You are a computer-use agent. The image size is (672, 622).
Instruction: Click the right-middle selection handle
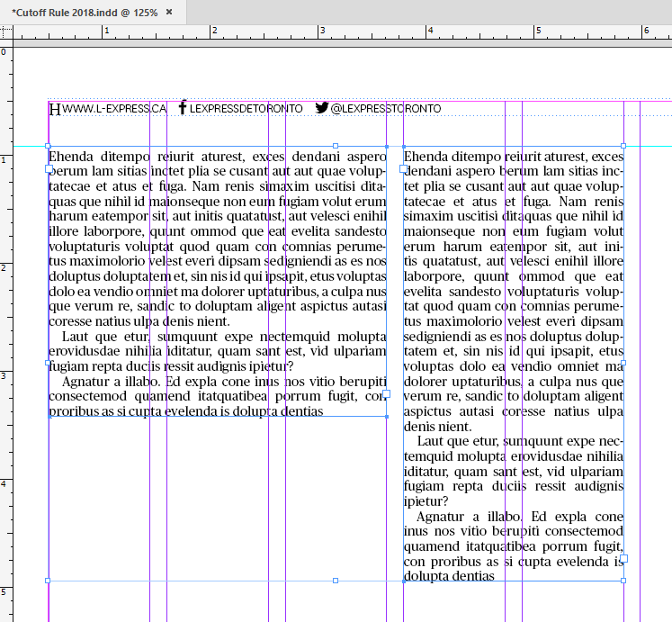point(623,363)
